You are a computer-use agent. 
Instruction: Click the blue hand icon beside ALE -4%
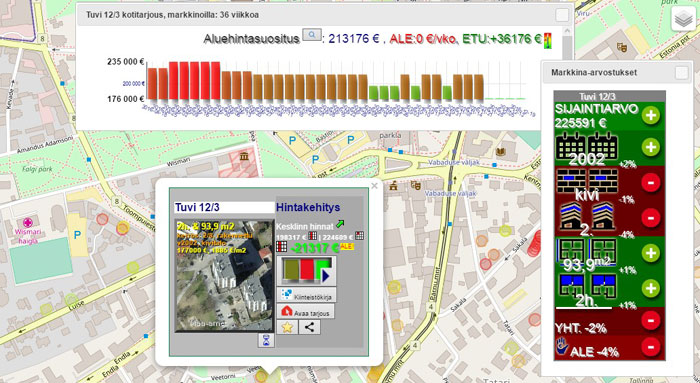coord(562,346)
